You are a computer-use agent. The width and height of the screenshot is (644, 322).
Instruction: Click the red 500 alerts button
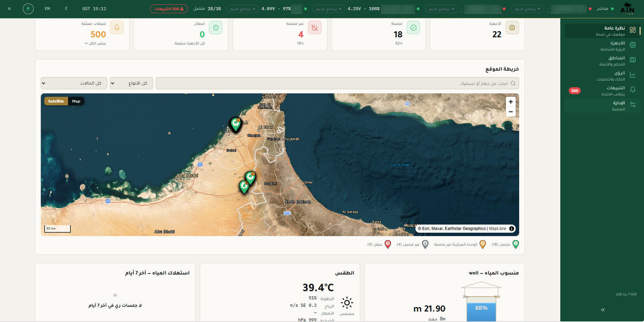pyautogui.click(x=169, y=9)
